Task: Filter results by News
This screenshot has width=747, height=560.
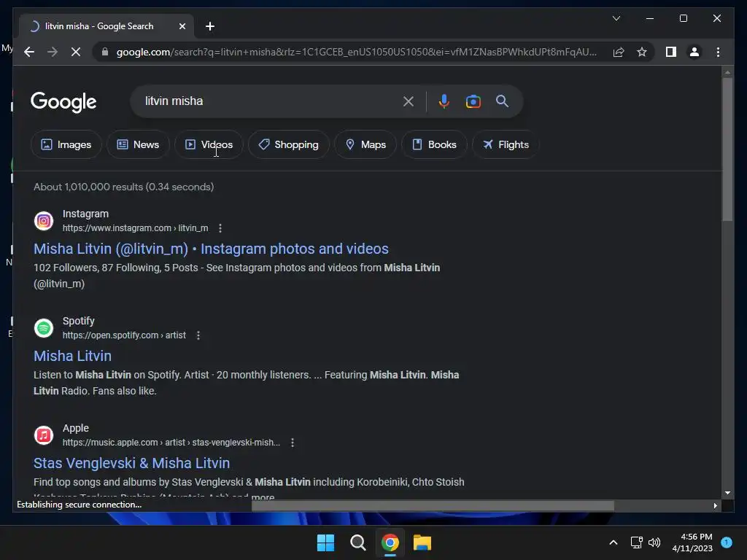Action: pos(138,144)
